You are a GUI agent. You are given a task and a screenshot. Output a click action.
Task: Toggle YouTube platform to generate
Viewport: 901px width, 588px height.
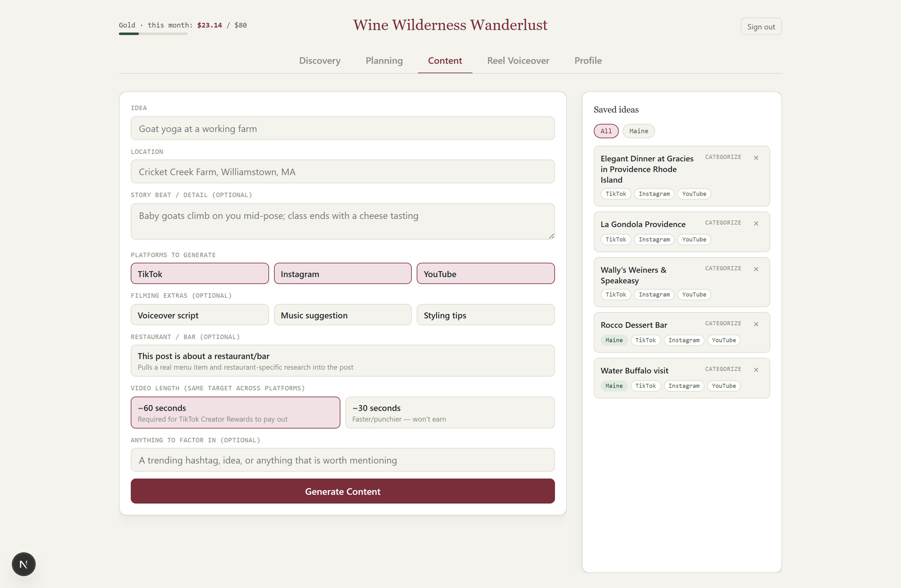[x=486, y=274]
